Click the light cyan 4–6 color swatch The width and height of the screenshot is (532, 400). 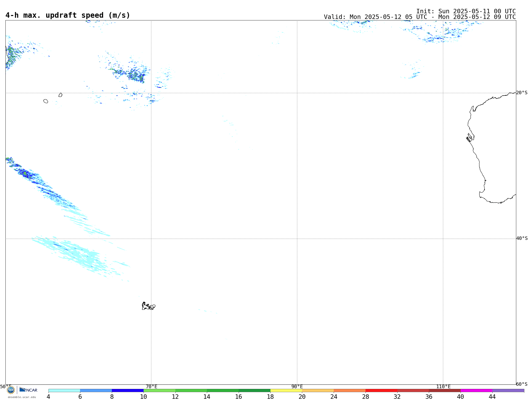[64, 390]
